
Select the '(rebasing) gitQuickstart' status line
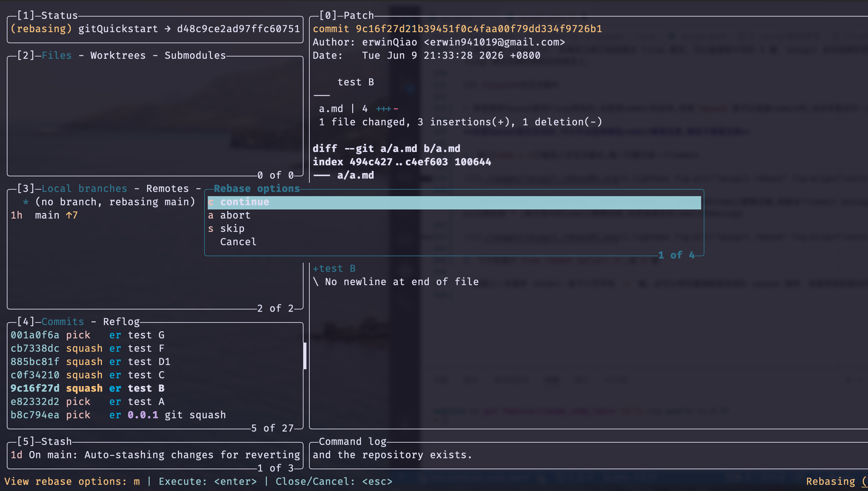(x=155, y=29)
